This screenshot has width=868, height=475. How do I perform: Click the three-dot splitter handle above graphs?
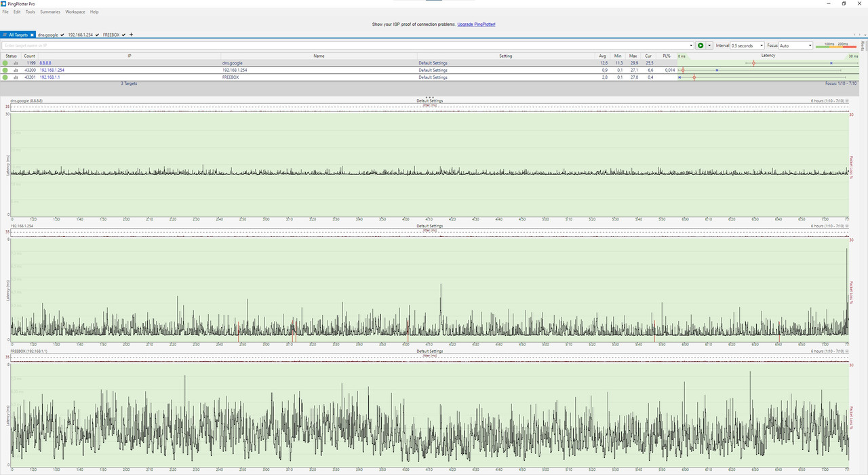pyautogui.click(x=429, y=97)
